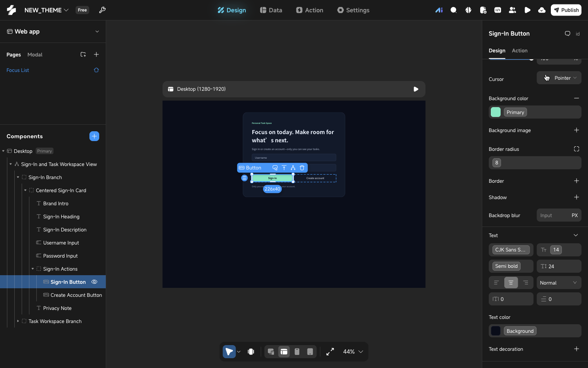Delete the selected button with trash icon

coord(302,168)
